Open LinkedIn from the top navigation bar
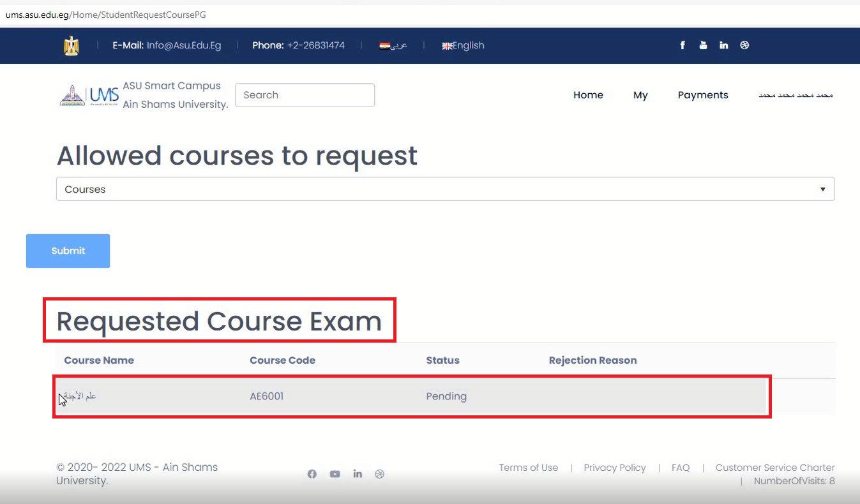This screenshot has height=504, width=860. coord(723,45)
